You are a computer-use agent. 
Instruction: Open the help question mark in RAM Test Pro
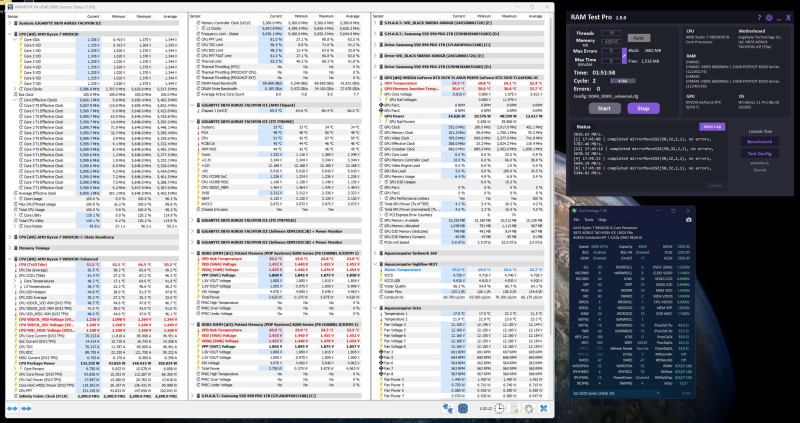[x=759, y=18]
